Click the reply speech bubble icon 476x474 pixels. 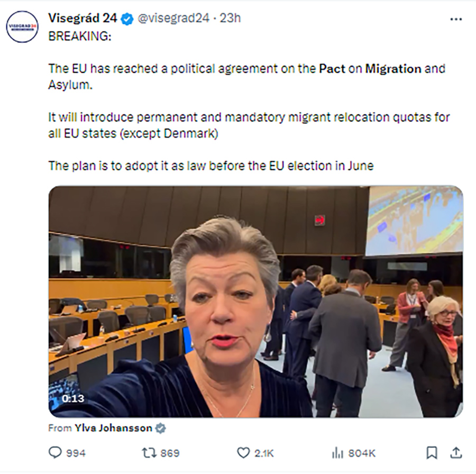click(56, 453)
